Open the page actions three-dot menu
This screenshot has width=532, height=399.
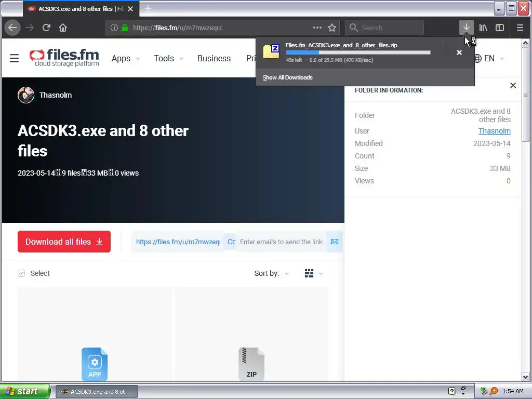click(x=317, y=28)
